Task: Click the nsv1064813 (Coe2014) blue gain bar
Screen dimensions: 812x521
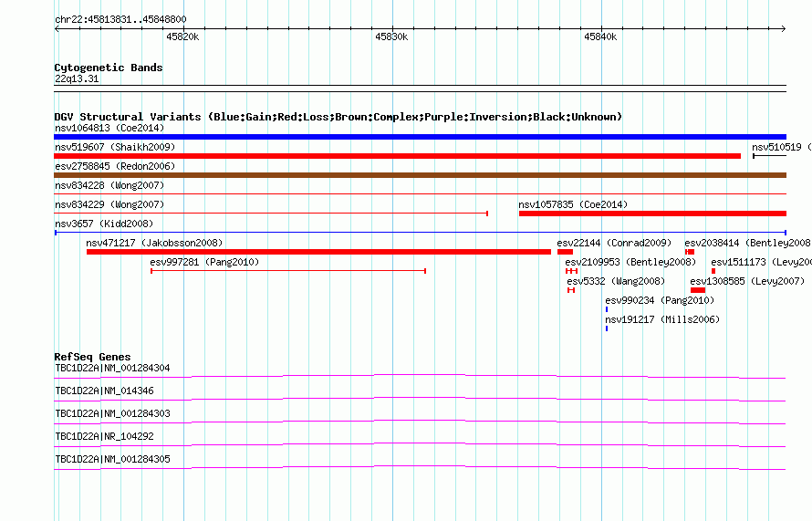Action: 420,137
